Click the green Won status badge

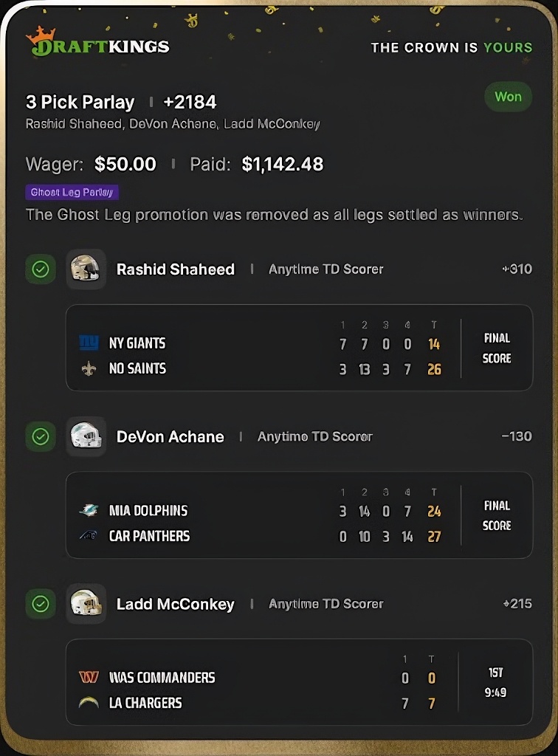click(508, 97)
